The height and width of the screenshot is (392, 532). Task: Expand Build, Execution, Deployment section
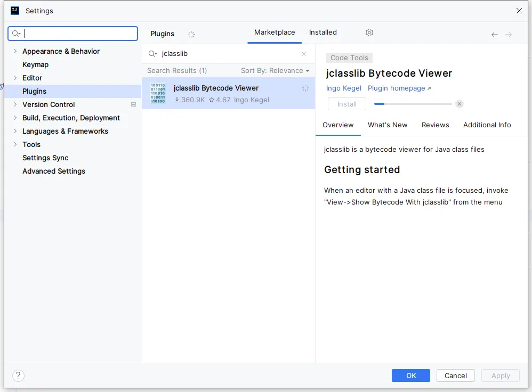coord(15,118)
